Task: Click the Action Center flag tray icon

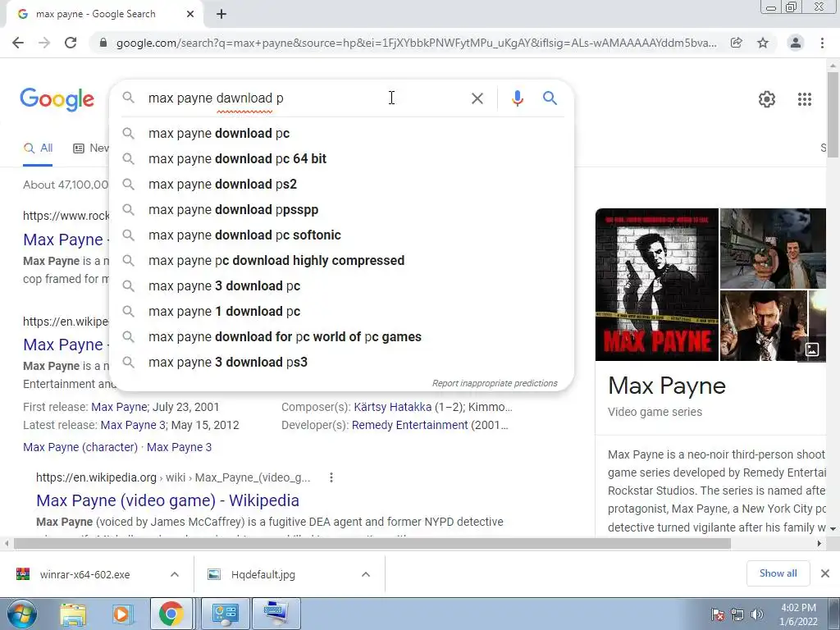Action: click(717, 614)
